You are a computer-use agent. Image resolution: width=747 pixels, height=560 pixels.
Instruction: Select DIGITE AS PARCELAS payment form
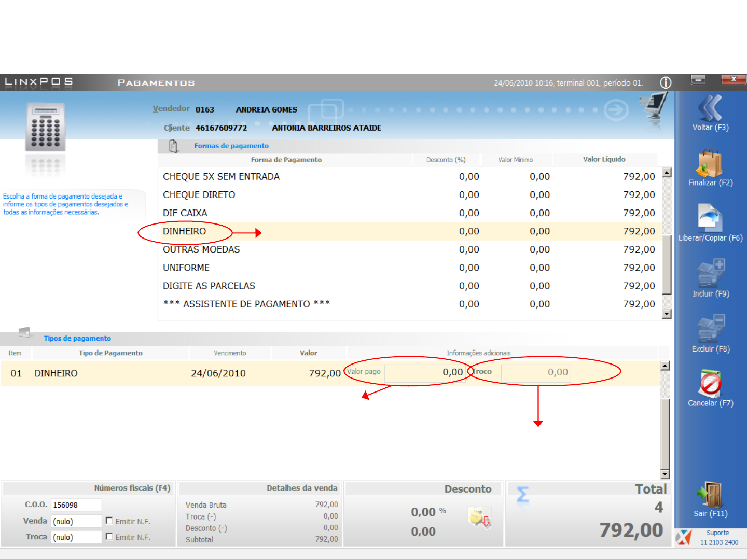[x=409, y=286]
